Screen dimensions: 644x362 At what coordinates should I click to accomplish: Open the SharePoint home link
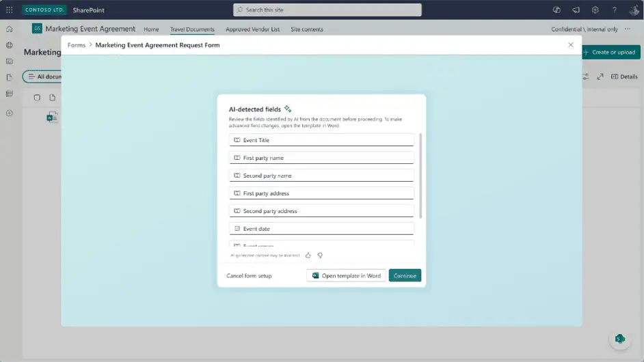click(x=88, y=10)
